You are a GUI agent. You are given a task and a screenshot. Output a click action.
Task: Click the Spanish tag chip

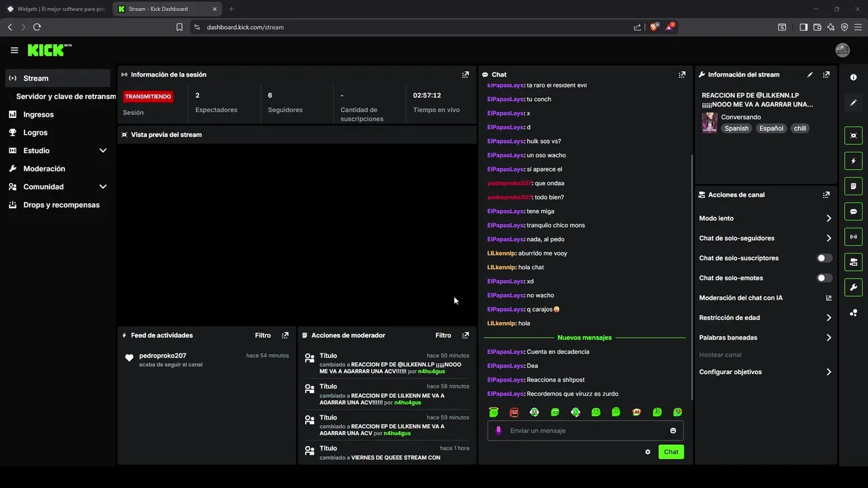736,128
